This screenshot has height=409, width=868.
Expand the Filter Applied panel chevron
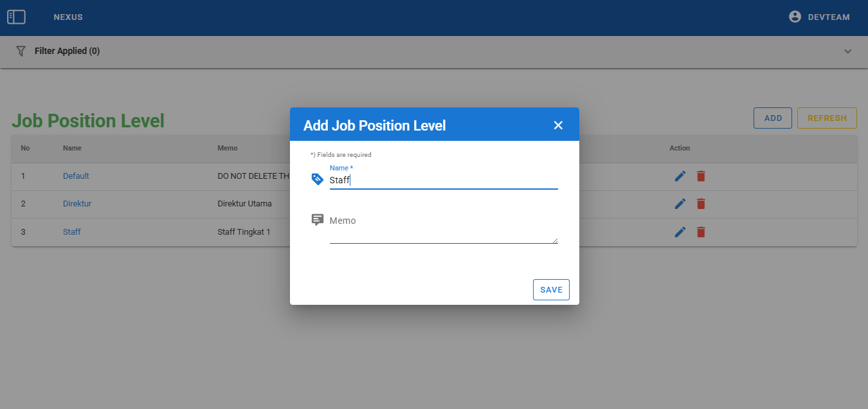pyautogui.click(x=847, y=51)
